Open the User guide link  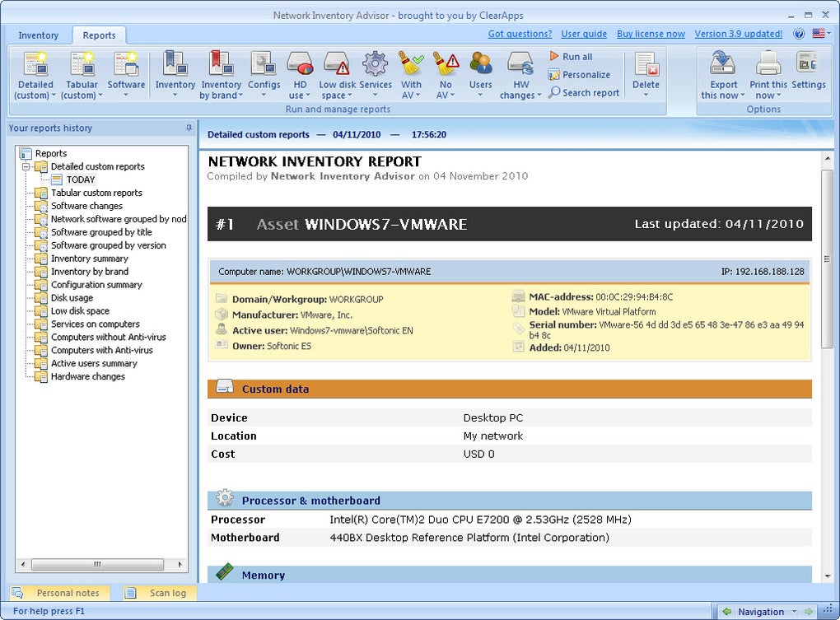(584, 34)
